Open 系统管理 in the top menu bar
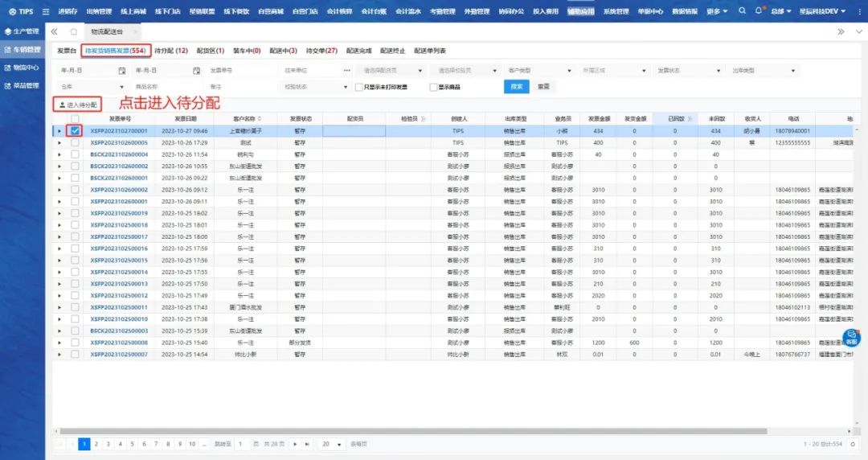The image size is (868, 460). tap(616, 11)
